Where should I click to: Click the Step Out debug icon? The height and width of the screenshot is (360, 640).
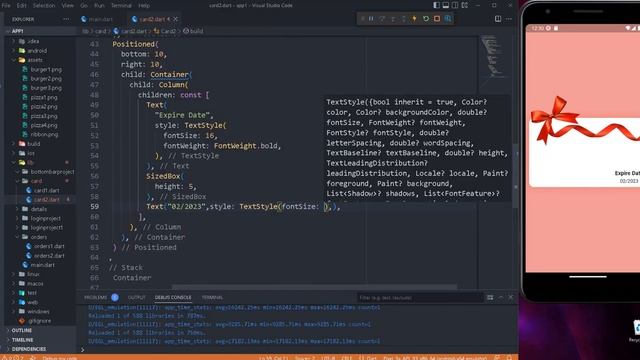[x=404, y=19]
